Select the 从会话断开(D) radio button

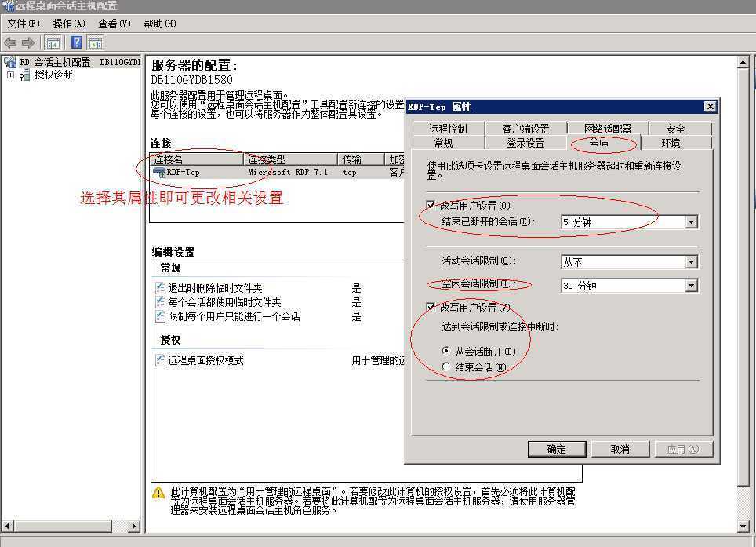tap(446, 351)
